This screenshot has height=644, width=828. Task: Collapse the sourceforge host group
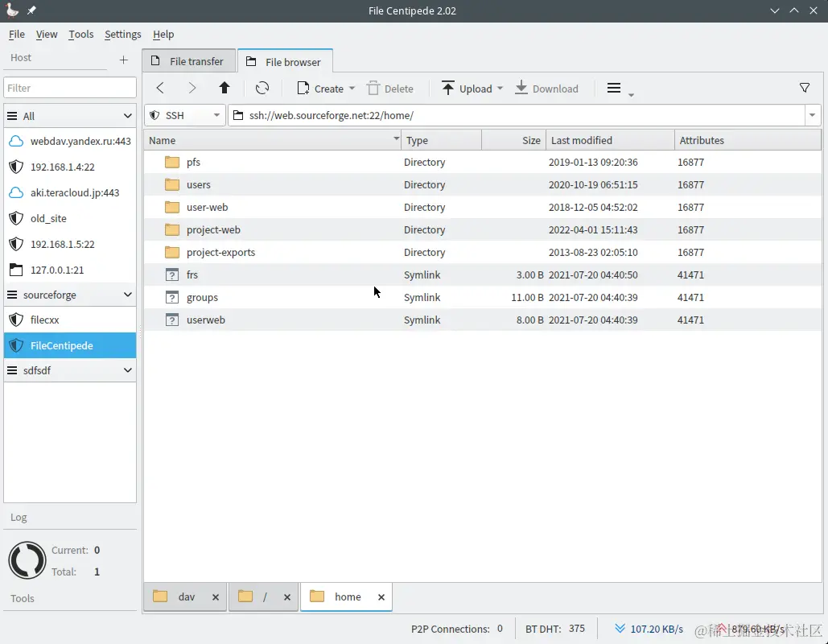(x=127, y=295)
